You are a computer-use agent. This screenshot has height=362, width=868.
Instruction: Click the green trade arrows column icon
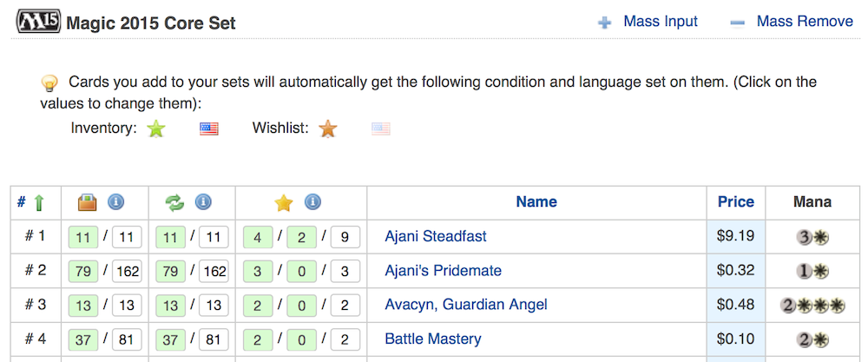coord(174,202)
